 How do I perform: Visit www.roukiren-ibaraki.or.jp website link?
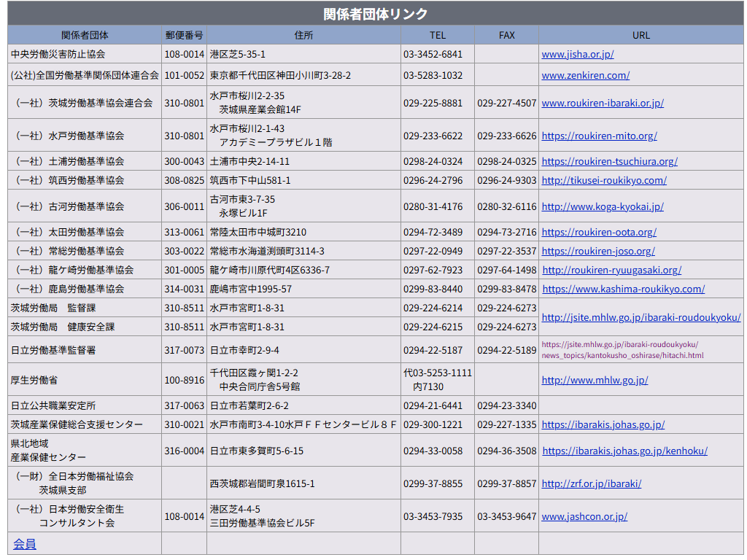click(x=602, y=103)
